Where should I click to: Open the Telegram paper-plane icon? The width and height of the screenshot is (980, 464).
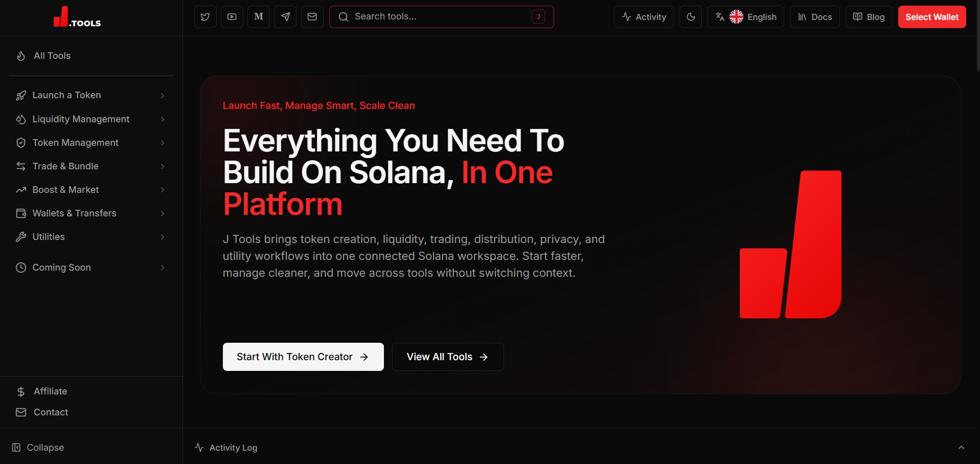[x=285, y=17]
